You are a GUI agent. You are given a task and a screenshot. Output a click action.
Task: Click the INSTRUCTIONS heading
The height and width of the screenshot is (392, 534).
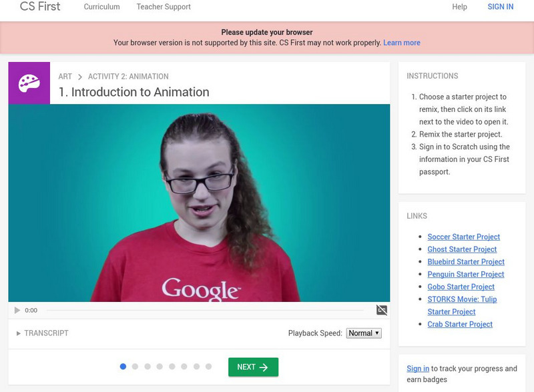[x=432, y=76]
